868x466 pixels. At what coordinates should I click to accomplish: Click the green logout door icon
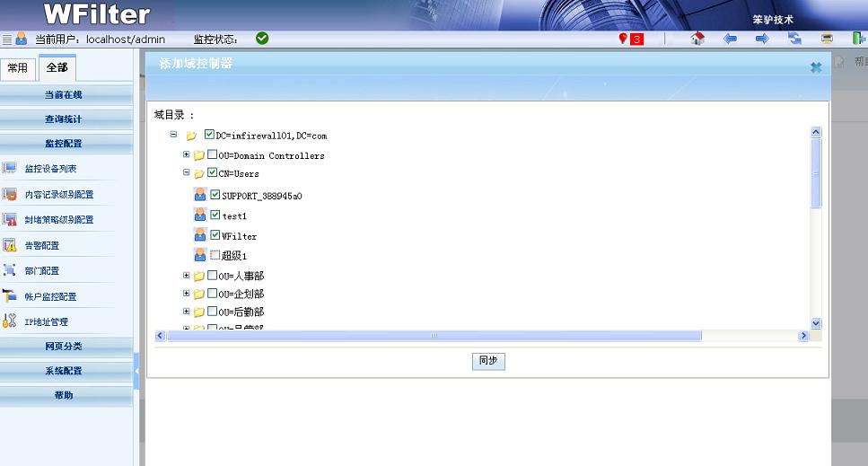coord(858,39)
